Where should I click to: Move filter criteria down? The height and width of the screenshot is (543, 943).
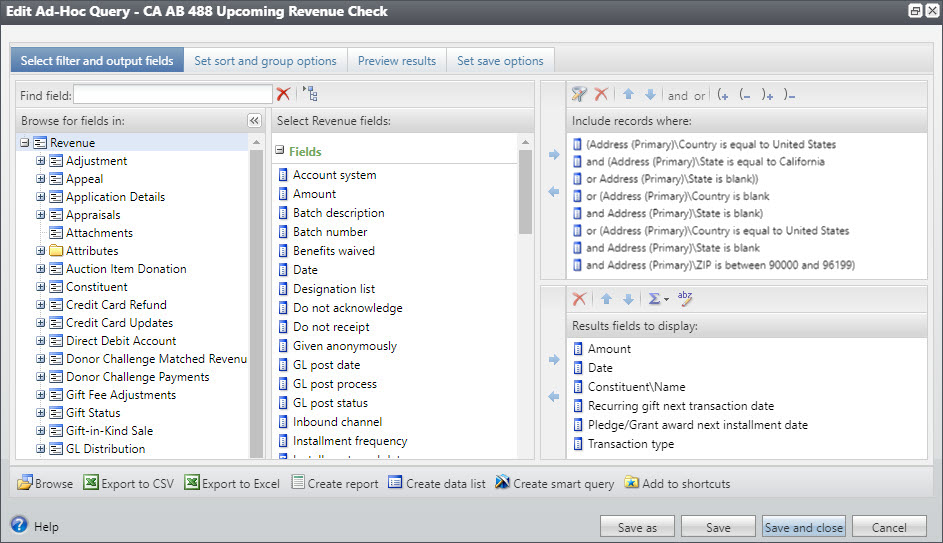coord(650,94)
